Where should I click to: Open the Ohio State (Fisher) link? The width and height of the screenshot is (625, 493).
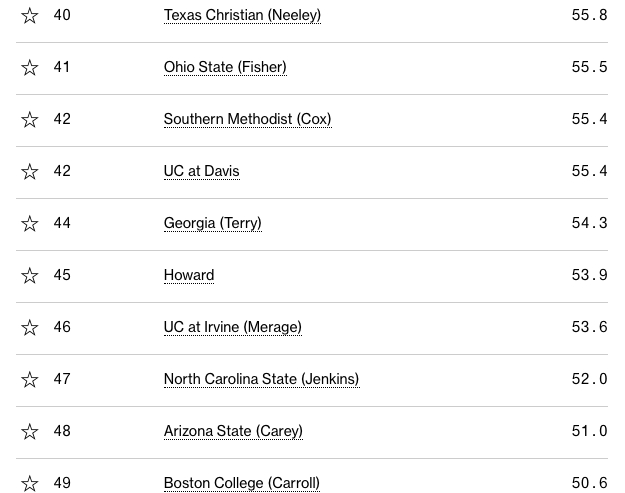pos(225,68)
